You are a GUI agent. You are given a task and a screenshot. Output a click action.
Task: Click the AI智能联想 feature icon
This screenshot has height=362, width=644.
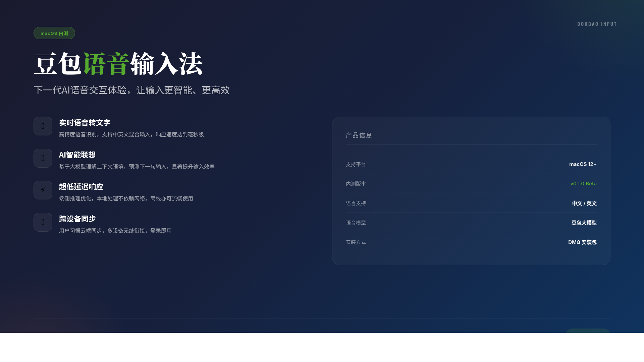tap(43, 158)
